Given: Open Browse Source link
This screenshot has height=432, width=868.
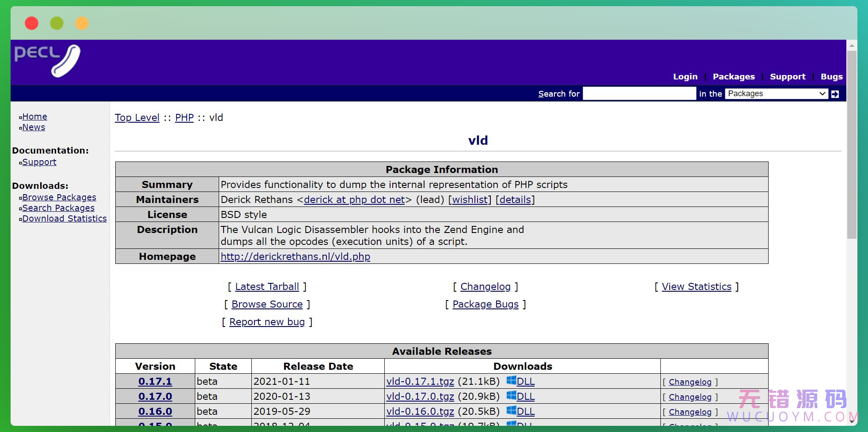Looking at the screenshot, I should coord(267,304).
